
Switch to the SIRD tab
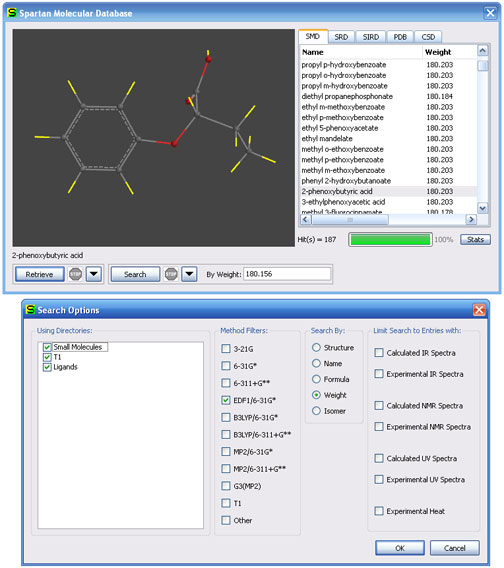[x=371, y=37]
